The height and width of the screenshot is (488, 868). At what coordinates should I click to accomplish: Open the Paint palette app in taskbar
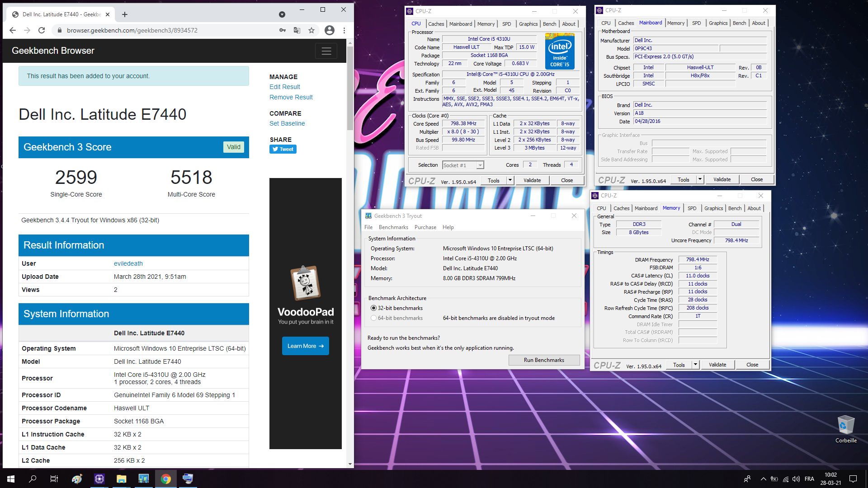(x=77, y=479)
